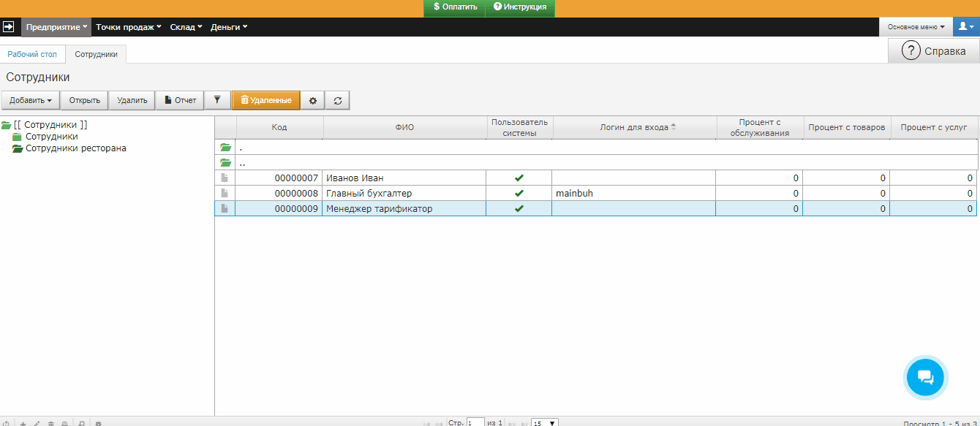The width and height of the screenshot is (980, 426).
Task: Expand the Добавить dropdown button
Action: [30, 100]
